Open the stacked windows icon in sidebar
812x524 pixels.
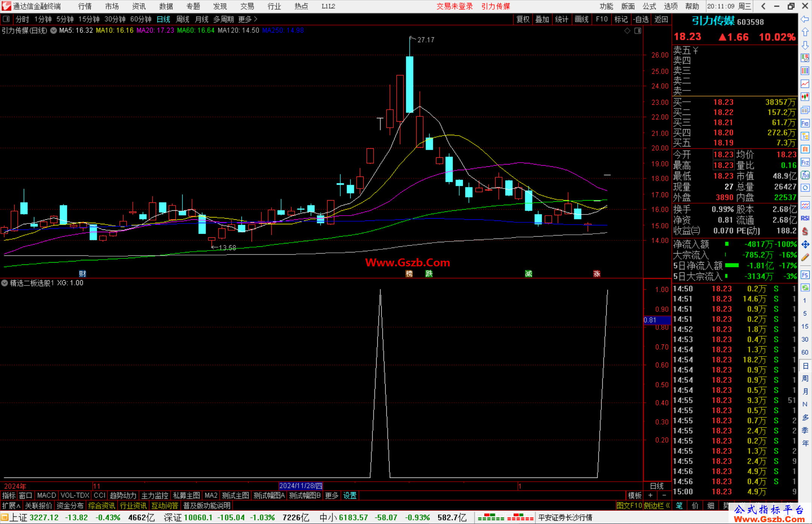pyautogui.click(x=805, y=110)
